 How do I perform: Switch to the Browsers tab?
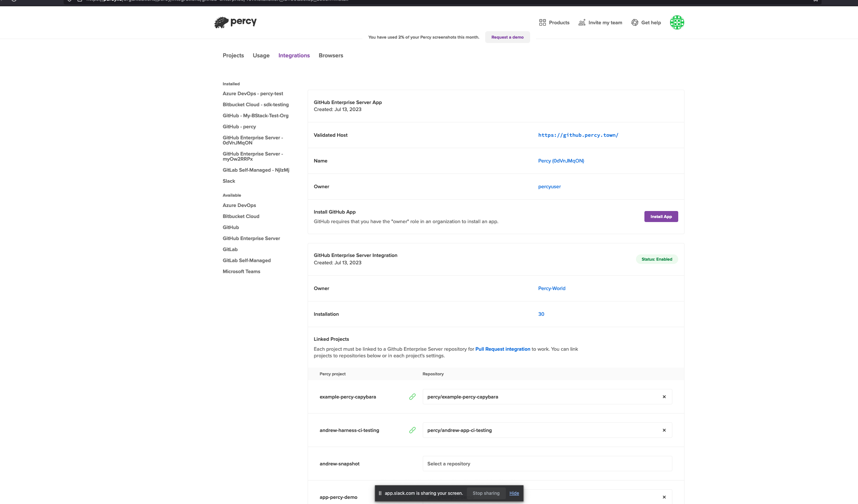(330, 56)
